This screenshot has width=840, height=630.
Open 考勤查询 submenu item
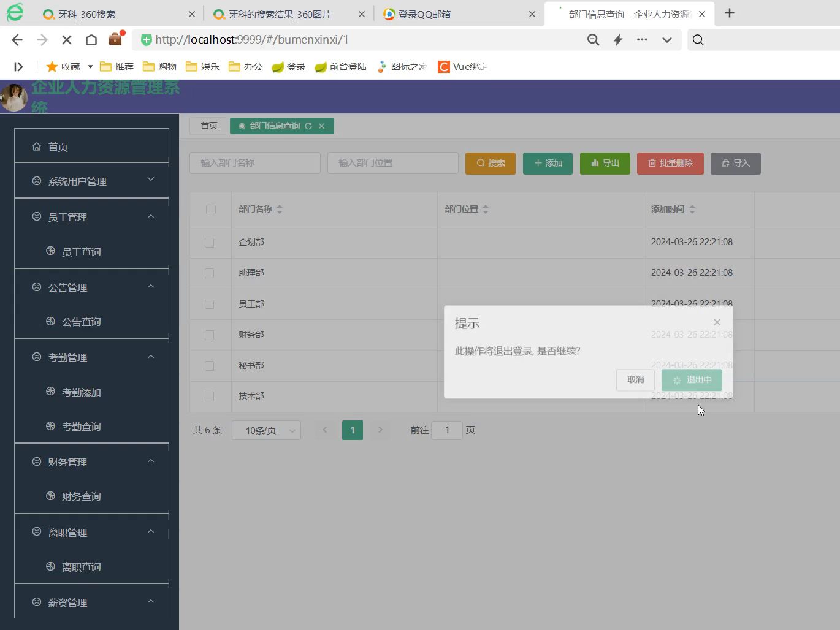coord(91,426)
